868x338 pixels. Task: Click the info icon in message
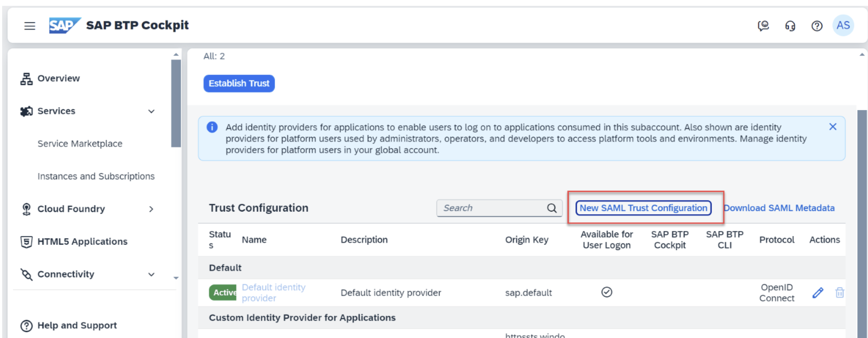[x=212, y=127]
